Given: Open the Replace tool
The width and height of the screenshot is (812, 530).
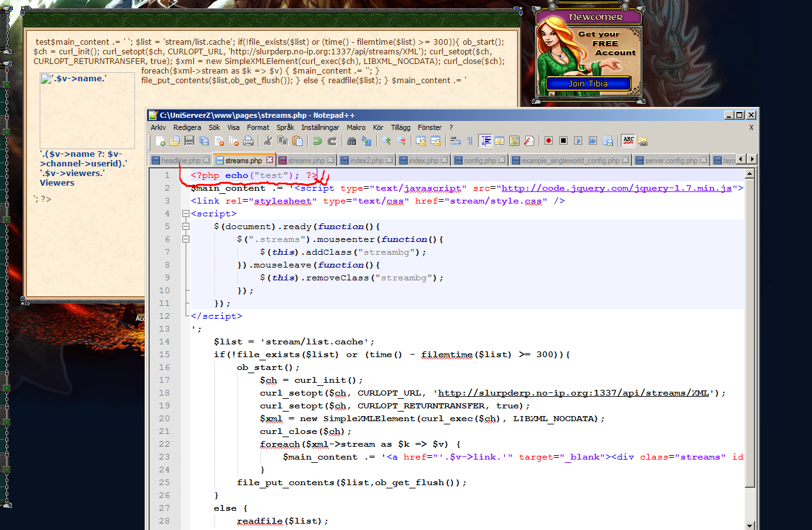Looking at the screenshot, I should click(367, 141).
